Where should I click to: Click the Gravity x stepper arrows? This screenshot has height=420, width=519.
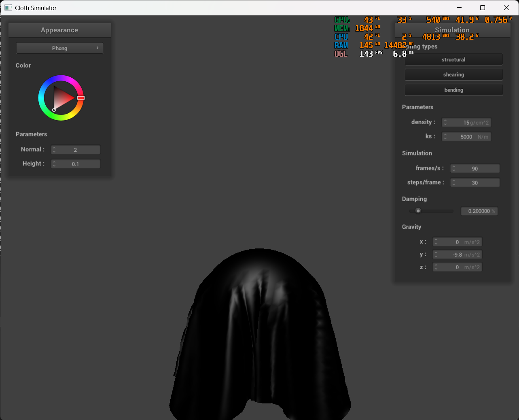coord(436,242)
